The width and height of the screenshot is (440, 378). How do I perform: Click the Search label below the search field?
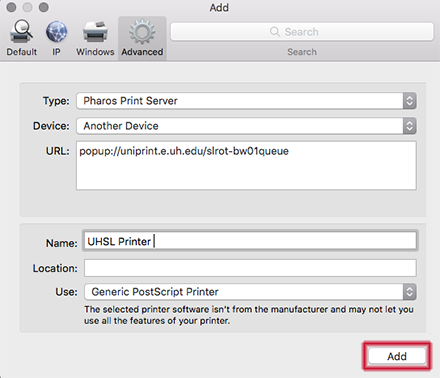pyautogui.click(x=302, y=52)
